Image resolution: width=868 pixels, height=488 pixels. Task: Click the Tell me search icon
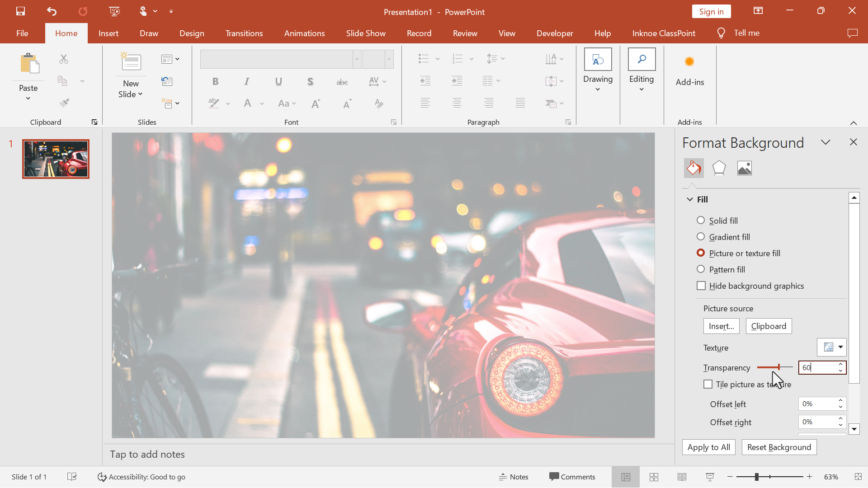coord(721,33)
